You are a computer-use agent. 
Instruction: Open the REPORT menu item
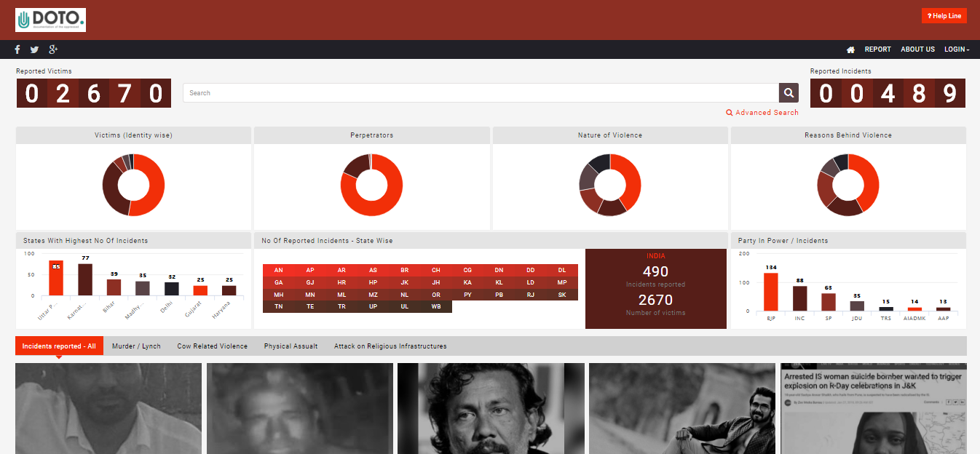coord(877,49)
